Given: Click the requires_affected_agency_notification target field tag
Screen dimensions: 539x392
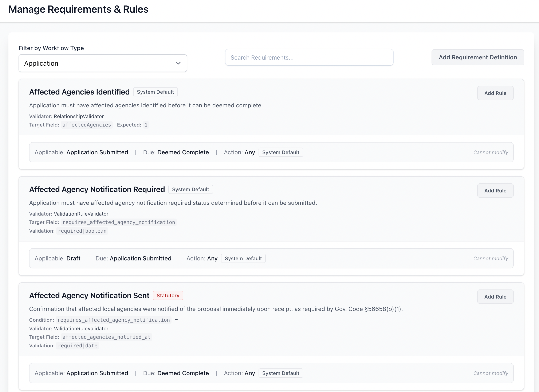Looking at the screenshot, I should pyautogui.click(x=119, y=222).
